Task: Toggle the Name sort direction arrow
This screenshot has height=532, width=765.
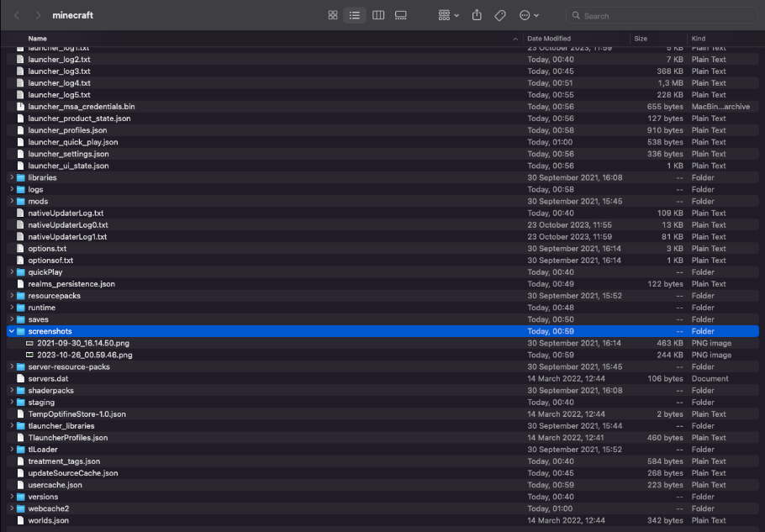Action: tap(515, 39)
